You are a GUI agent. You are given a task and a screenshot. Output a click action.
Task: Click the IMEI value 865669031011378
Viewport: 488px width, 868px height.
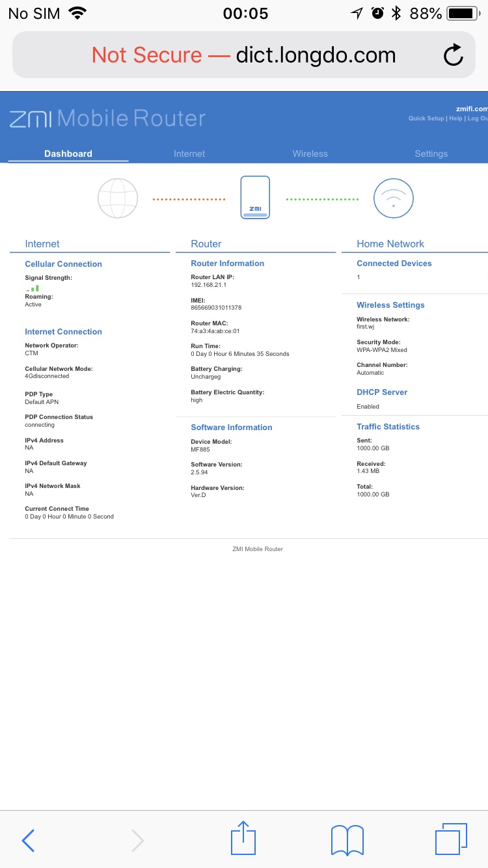pos(216,308)
